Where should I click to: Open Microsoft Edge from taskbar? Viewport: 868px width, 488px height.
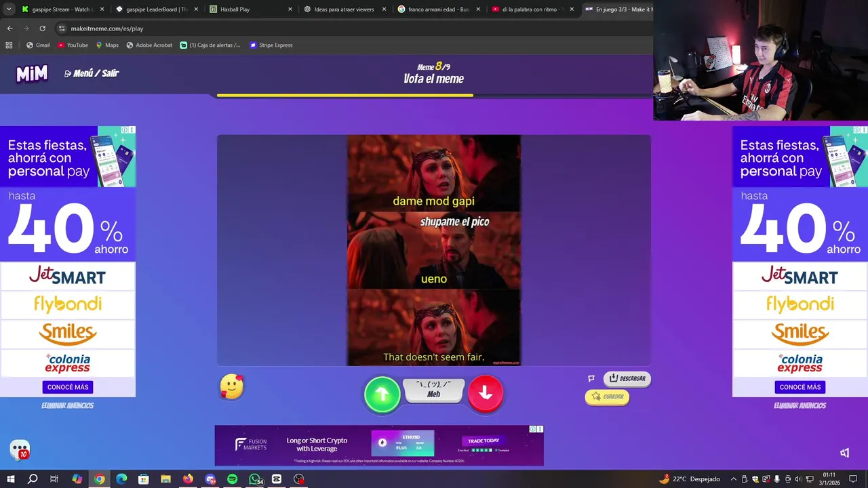pos(121,479)
